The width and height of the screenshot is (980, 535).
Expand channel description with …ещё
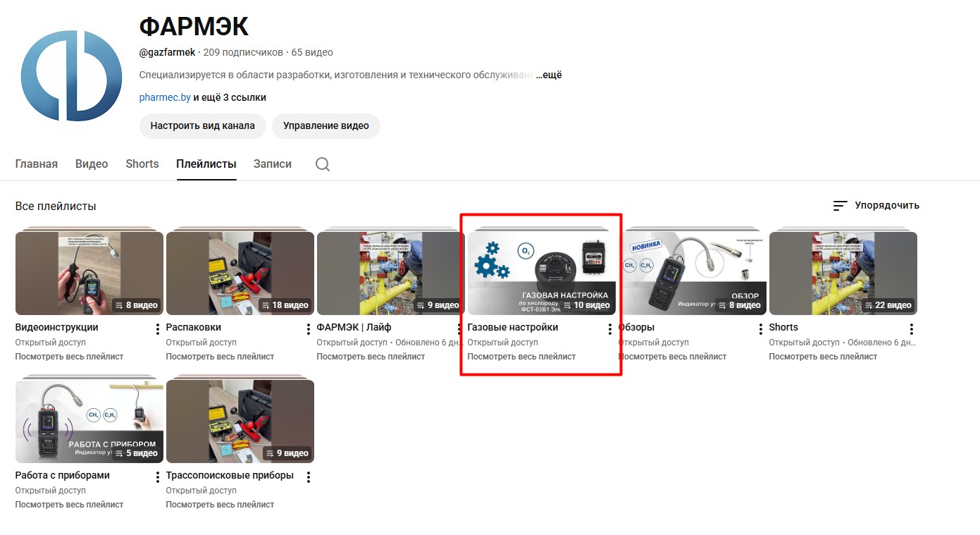click(549, 75)
